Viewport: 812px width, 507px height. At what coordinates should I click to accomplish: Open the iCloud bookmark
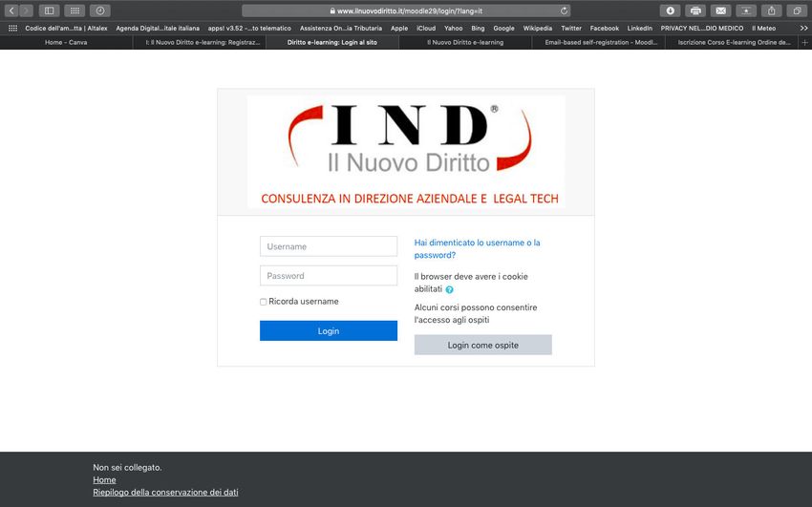tap(426, 29)
